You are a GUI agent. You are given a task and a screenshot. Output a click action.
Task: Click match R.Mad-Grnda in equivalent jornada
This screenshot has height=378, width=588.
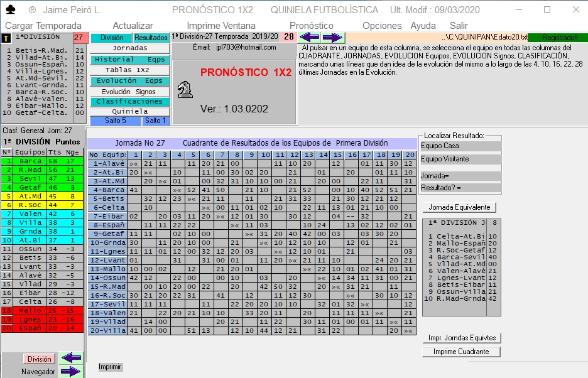(x=461, y=298)
